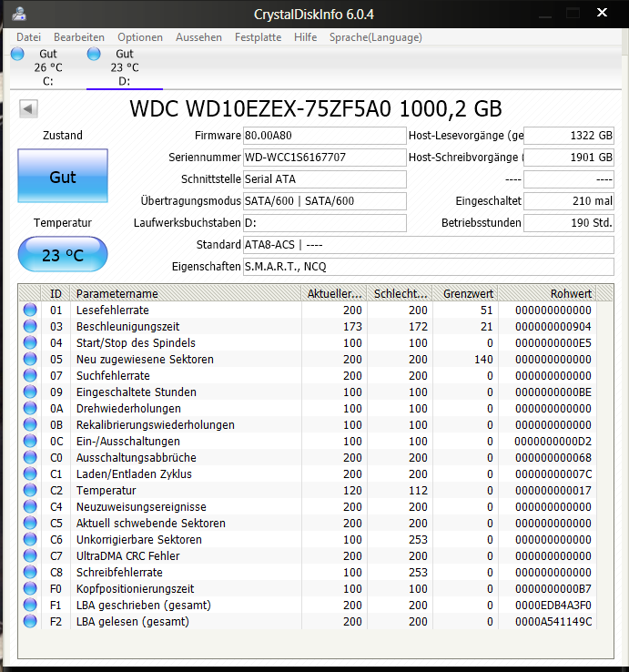Click status orb for Schreibfehlerrate row
Screen dimensions: 629x672
point(30,572)
